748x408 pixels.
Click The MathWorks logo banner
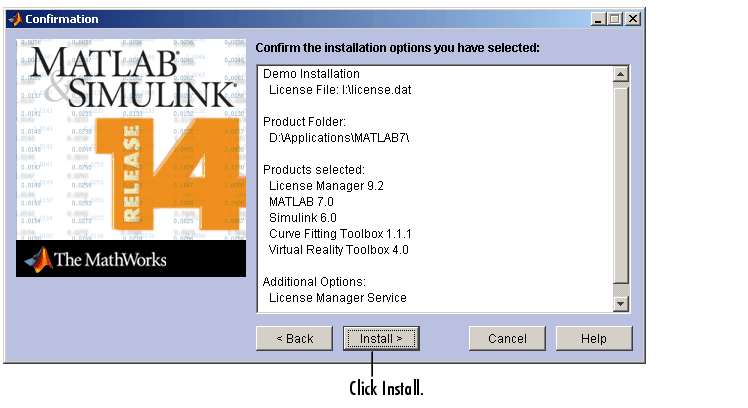tap(131, 259)
